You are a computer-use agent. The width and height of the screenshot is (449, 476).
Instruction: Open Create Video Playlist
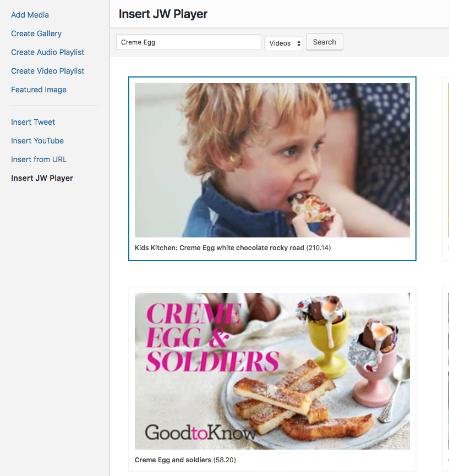coord(48,71)
